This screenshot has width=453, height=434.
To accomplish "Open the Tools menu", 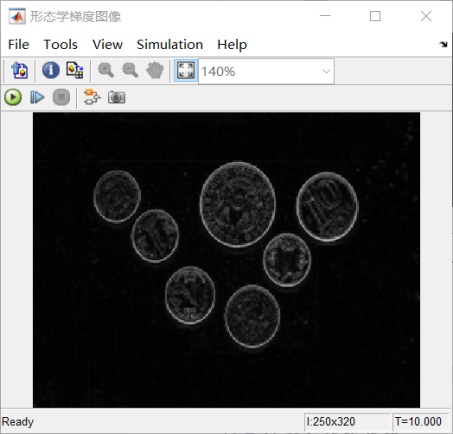I will (x=61, y=44).
